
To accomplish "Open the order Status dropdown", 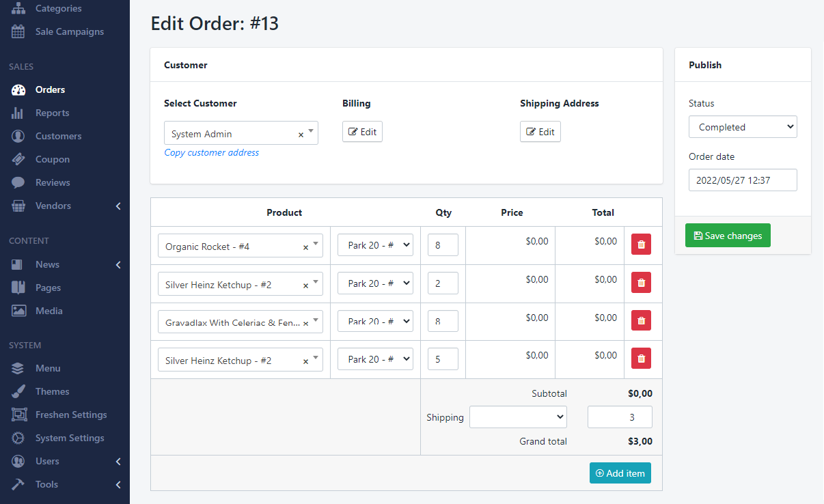I will click(x=743, y=127).
